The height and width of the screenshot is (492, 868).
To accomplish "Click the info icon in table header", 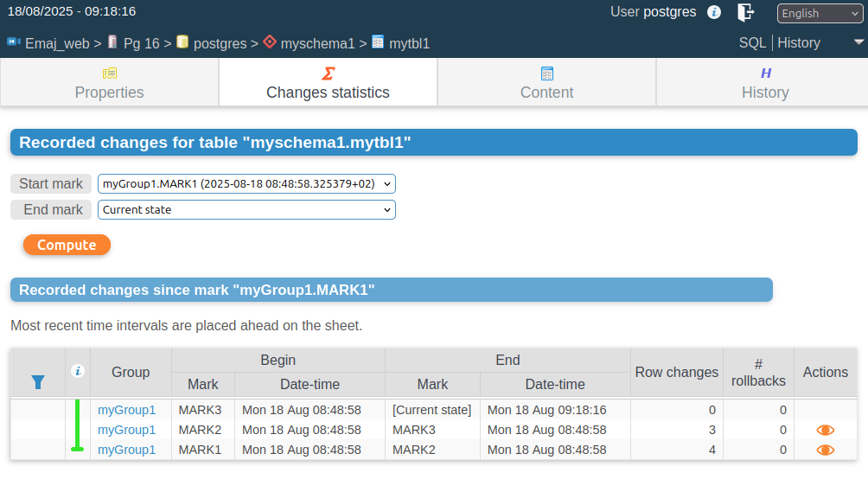I will (x=78, y=371).
